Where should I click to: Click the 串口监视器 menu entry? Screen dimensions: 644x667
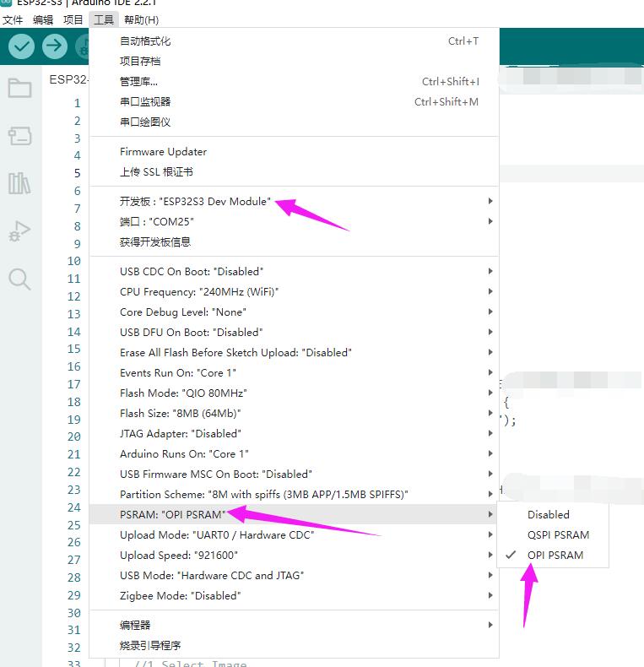[x=145, y=101]
